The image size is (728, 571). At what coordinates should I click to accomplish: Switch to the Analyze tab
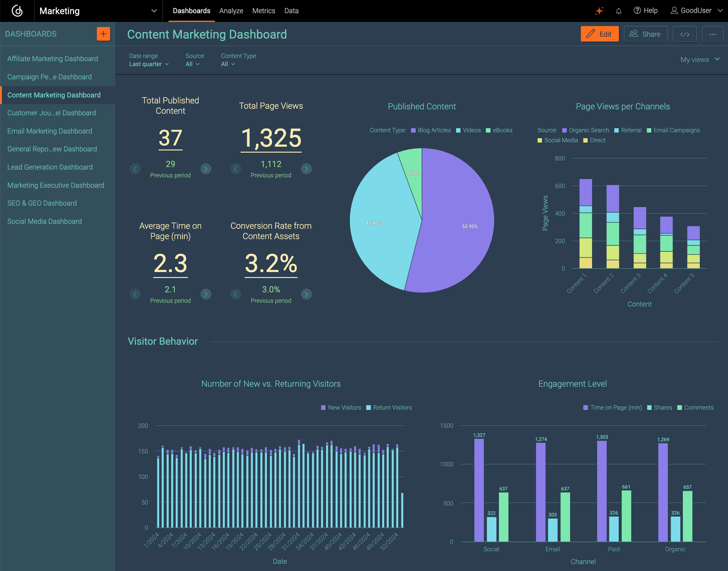coord(231,11)
